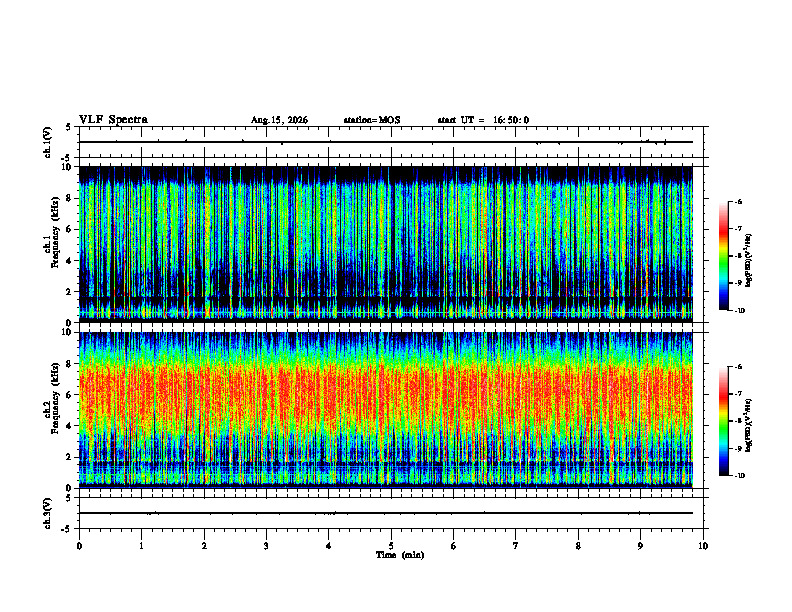Click time-axis tick label "4"
This screenshot has height=612, width=792.
coord(329,546)
